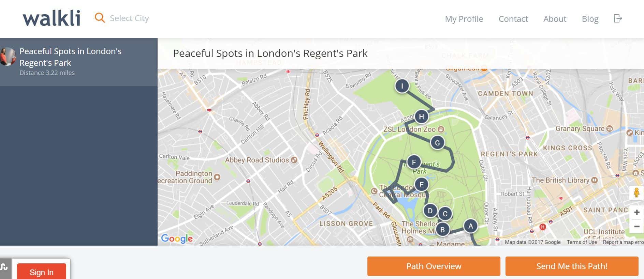Select map waypoint marker E
The image size is (644, 279).
coord(421,185)
